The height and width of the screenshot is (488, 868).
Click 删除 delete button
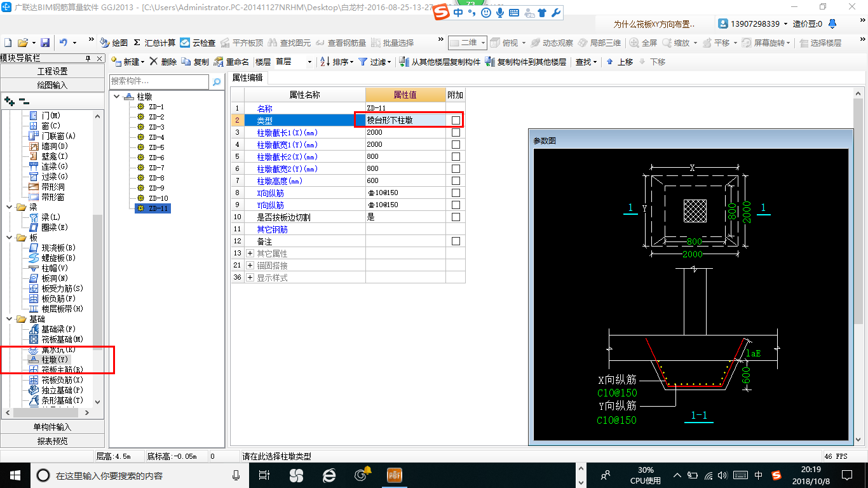[x=163, y=62]
